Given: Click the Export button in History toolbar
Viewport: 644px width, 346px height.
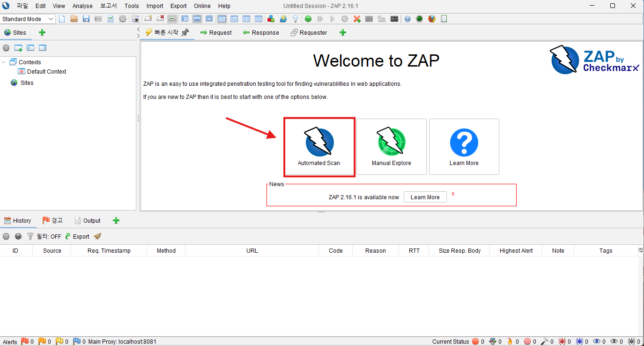Looking at the screenshot, I should pyautogui.click(x=77, y=236).
